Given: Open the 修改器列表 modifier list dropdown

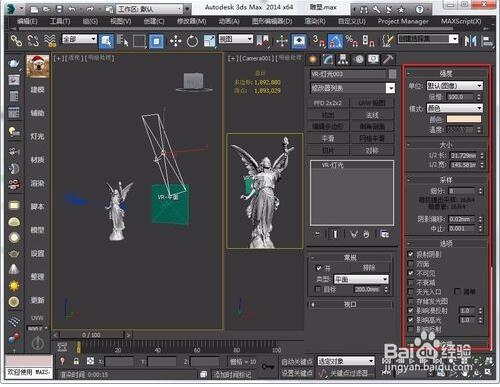Looking at the screenshot, I should click(352, 88).
